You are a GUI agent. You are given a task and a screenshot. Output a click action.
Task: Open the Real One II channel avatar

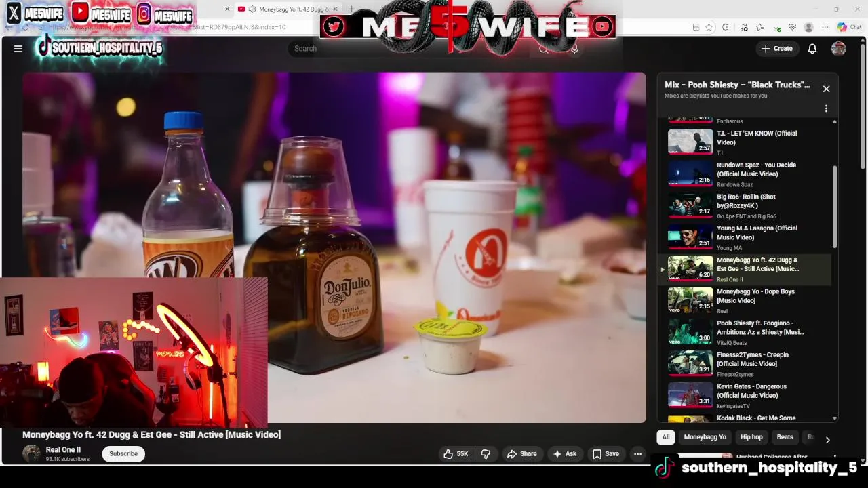tap(31, 454)
